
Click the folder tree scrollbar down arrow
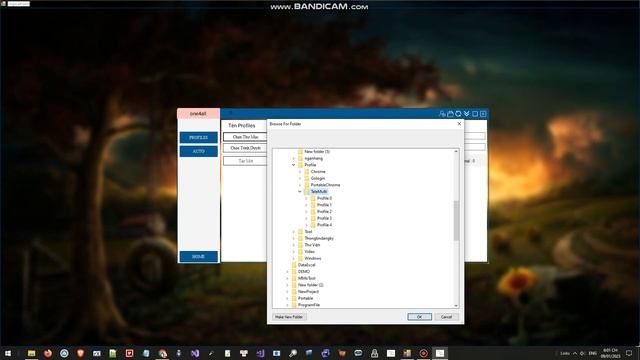(x=456, y=306)
